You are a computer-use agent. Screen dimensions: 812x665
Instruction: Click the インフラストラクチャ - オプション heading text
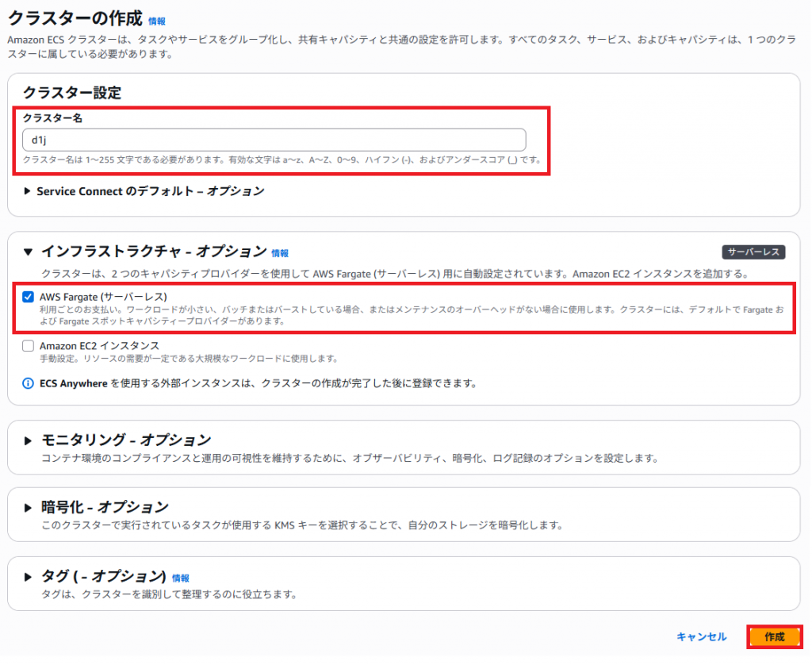pos(153,252)
